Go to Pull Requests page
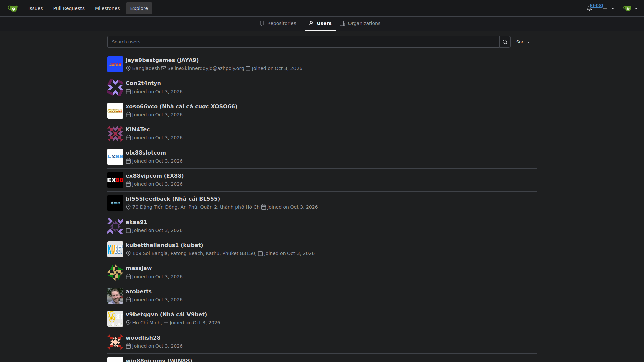Screen dimensions: 644x362 [x=69, y=8]
